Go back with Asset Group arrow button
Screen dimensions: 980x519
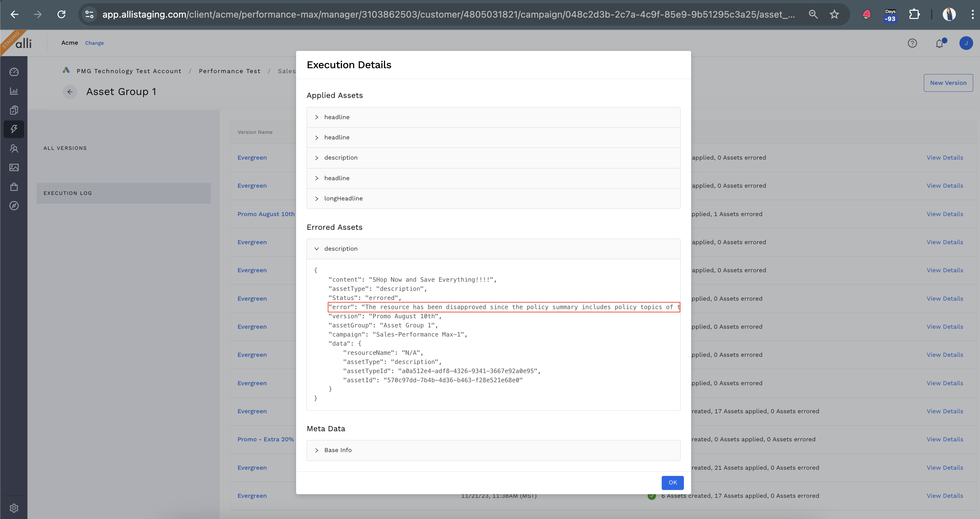[x=70, y=92]
